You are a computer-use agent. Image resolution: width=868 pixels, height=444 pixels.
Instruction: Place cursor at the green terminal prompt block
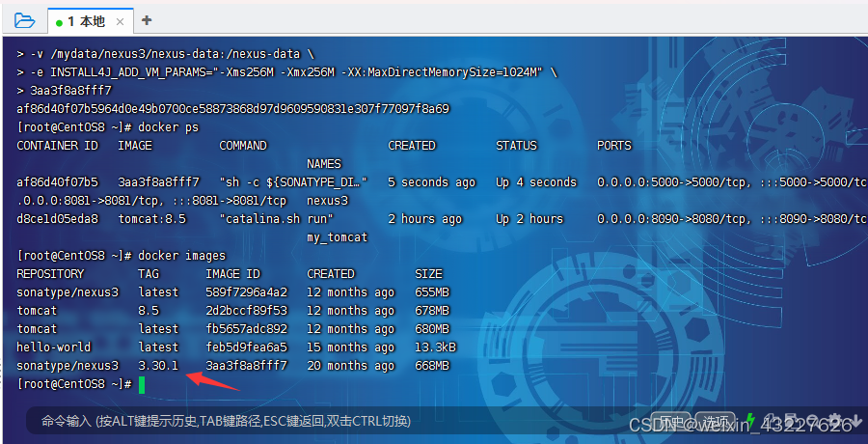click(x=142, y=384)
